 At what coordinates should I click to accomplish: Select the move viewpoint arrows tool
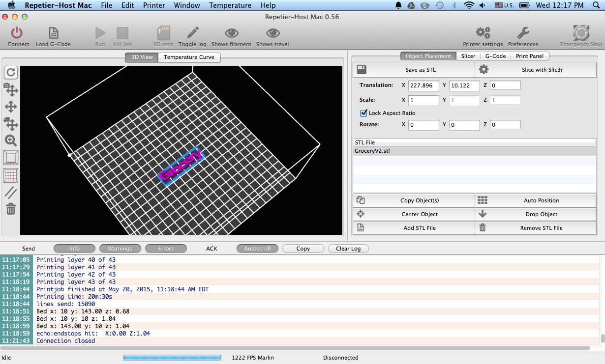pyautogui.click(x=11, y=107)
